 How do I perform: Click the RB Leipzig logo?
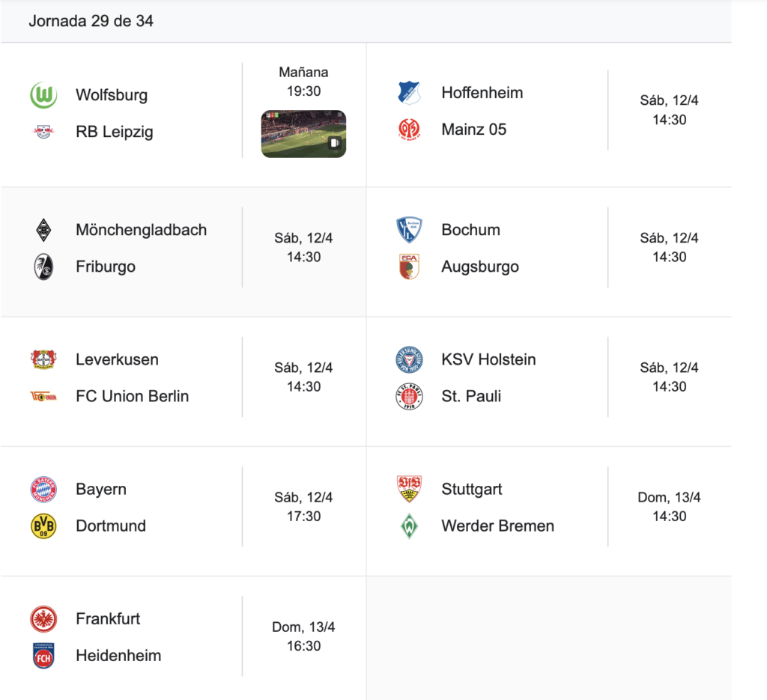(43, 132)
